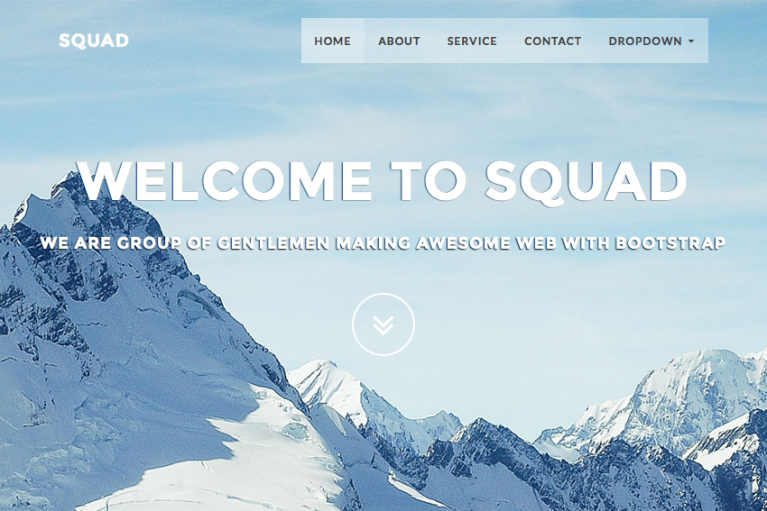Open the DROPDOWN caret arrow
This screenshot has width=767, height=511.
coord(691,41)
